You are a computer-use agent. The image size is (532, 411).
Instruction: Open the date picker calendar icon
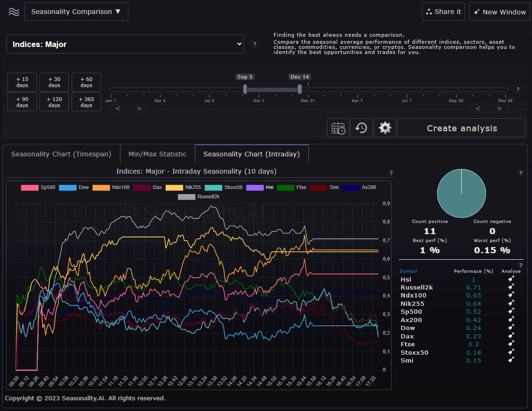click(x=338, y=128)
